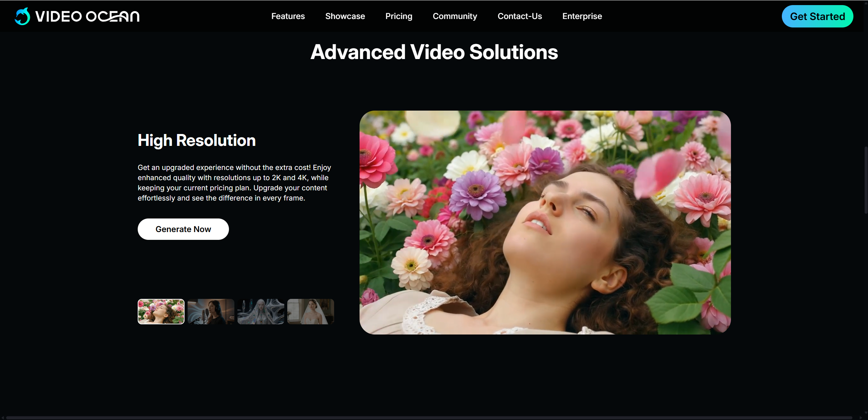This screenshot has width=868, height=420.
Task: Open the Pricing link
Action: pyautogui.click(x=399, y=16)
